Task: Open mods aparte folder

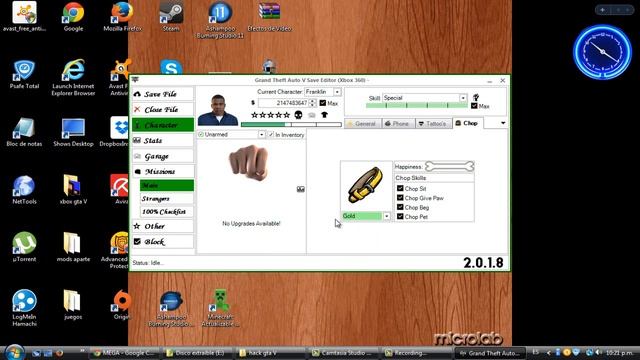Action: [x=73, y=247]
